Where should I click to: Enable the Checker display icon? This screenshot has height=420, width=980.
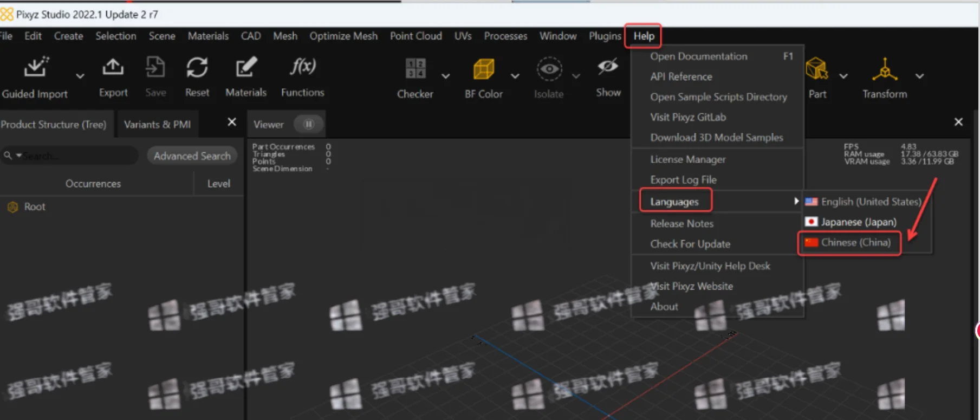tap(416, 69)
